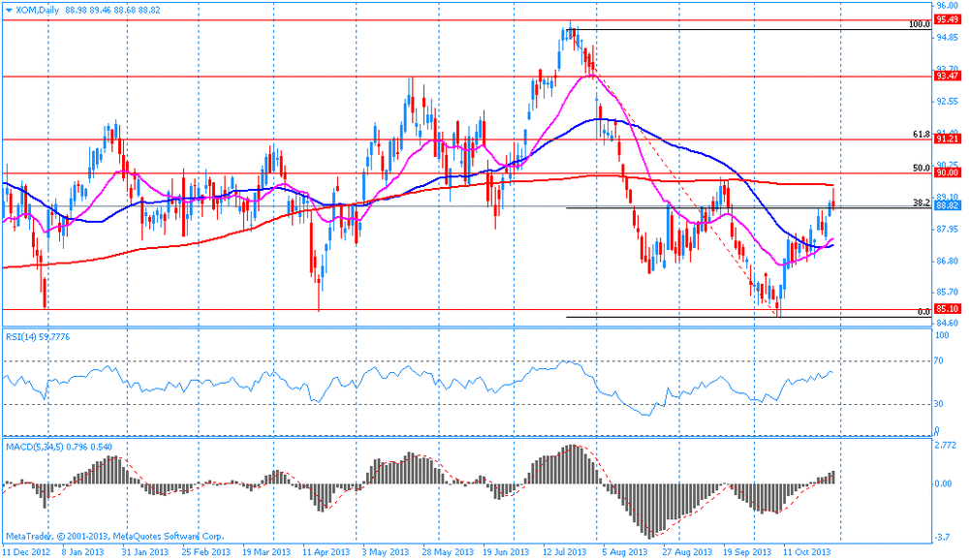Click the Fibonacci 61.8 level label
The height and width of the screenshot is (560, 969).
[922, 134]
